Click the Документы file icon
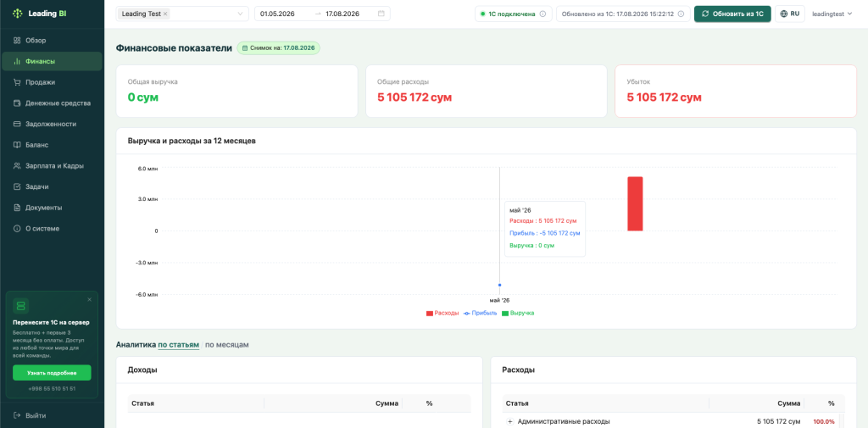The image size is (868, 428). pyautogui.click(x=17, y=208)
